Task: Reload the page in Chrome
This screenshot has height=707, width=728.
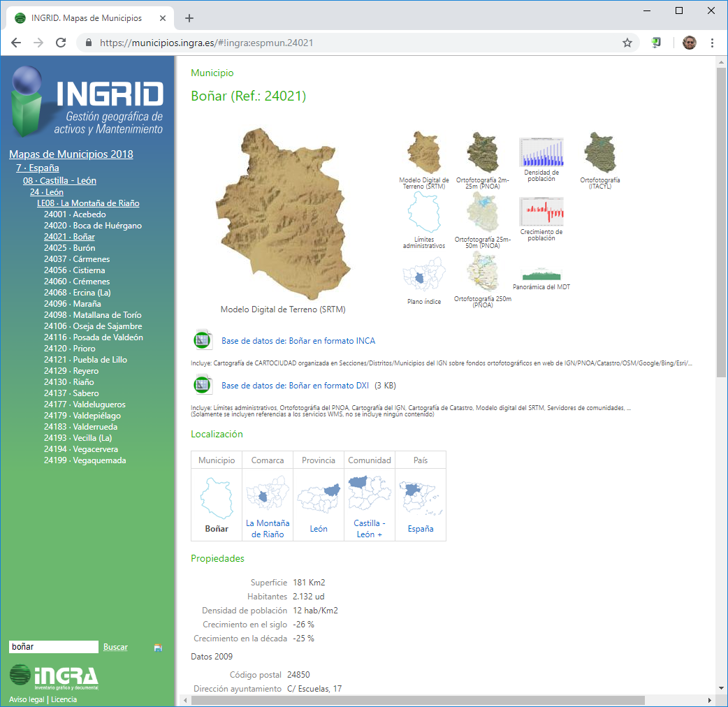Action: pos(61,43)
